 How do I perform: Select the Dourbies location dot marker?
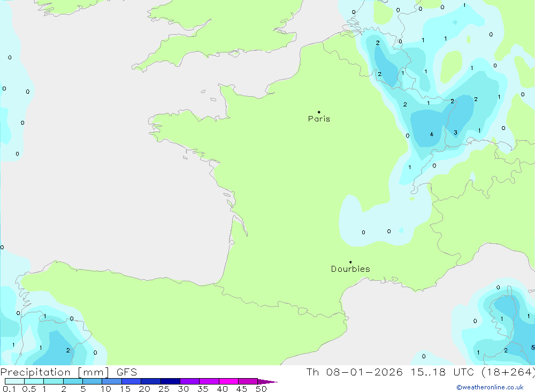[x=350, y=262]
